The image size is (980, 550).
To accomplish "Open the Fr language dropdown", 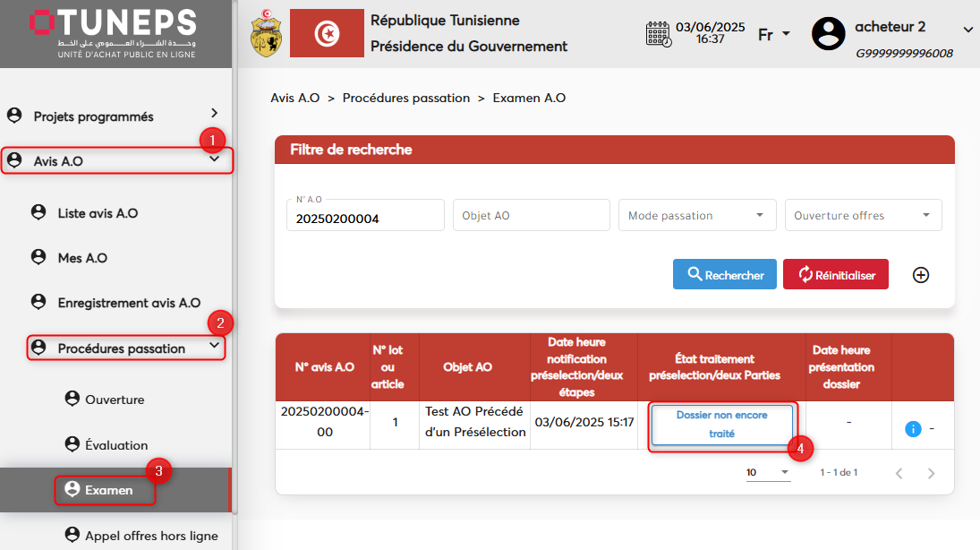I will (774, 34).
